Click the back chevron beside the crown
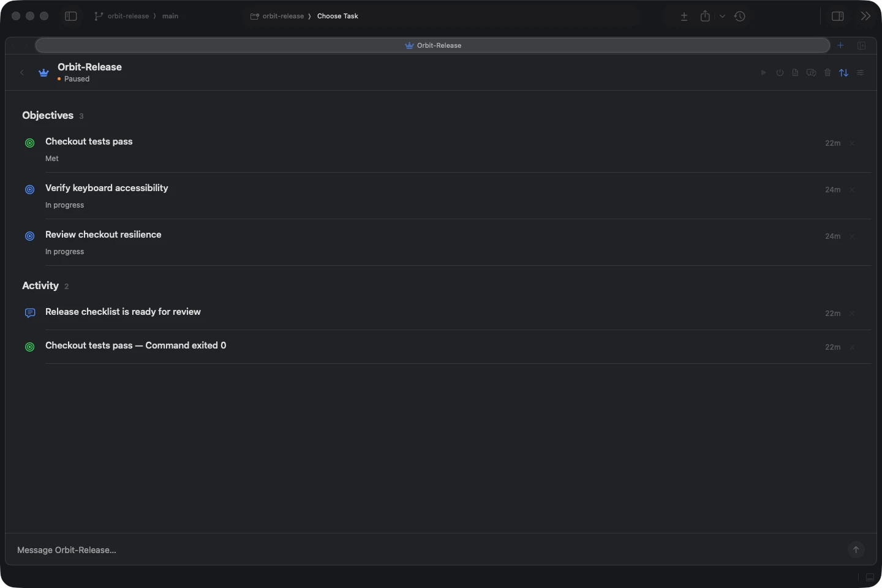 point(22,73)
